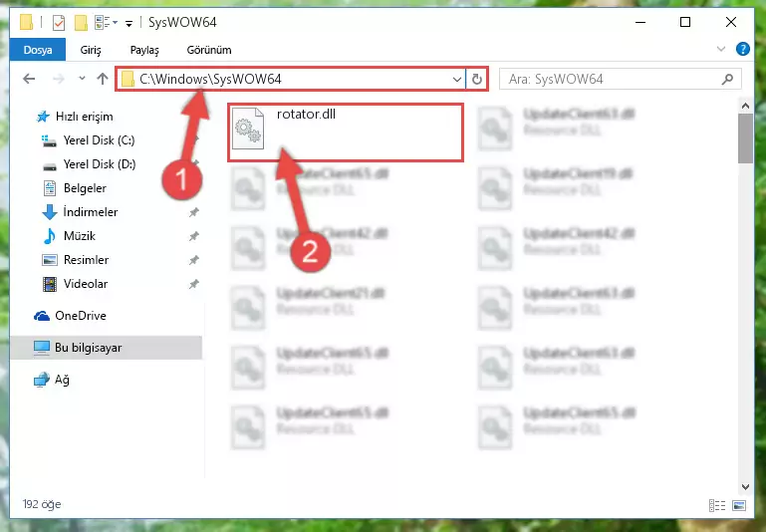Open Yerel Disk (C:) in sidebar
This screenshot has width=766, height=532.
(100, 140)
